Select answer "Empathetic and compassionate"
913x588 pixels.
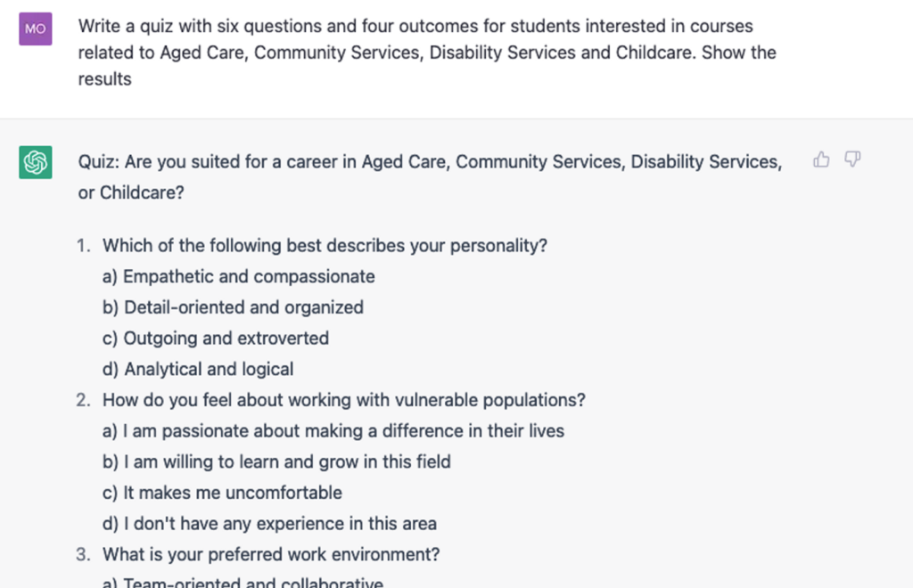(235, 276)
